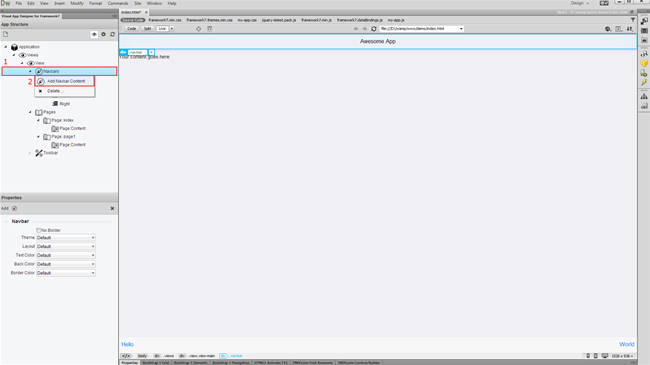The height and width of the screenshot is (365, 650).
Task: Expand the Toolbar tree node
Action: coord(30,153)
